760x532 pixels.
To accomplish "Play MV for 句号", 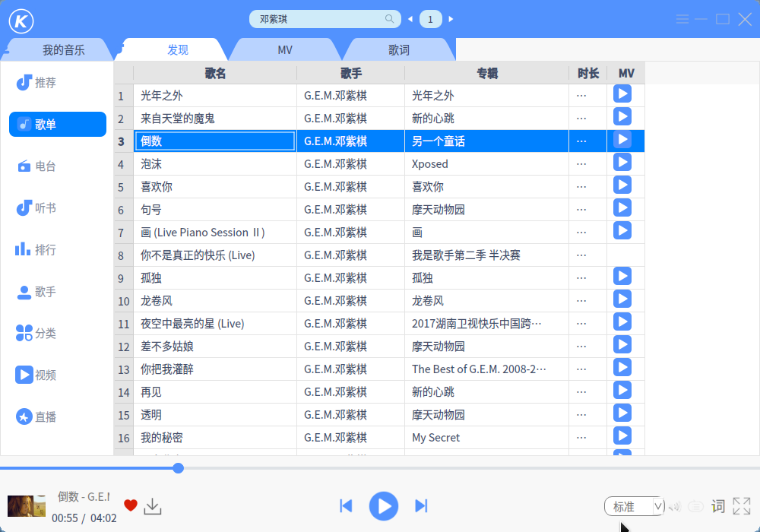I will 622,207.
